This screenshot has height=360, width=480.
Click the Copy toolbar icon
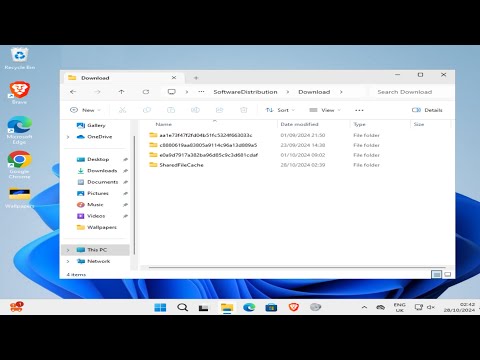(x=147, y=110)
